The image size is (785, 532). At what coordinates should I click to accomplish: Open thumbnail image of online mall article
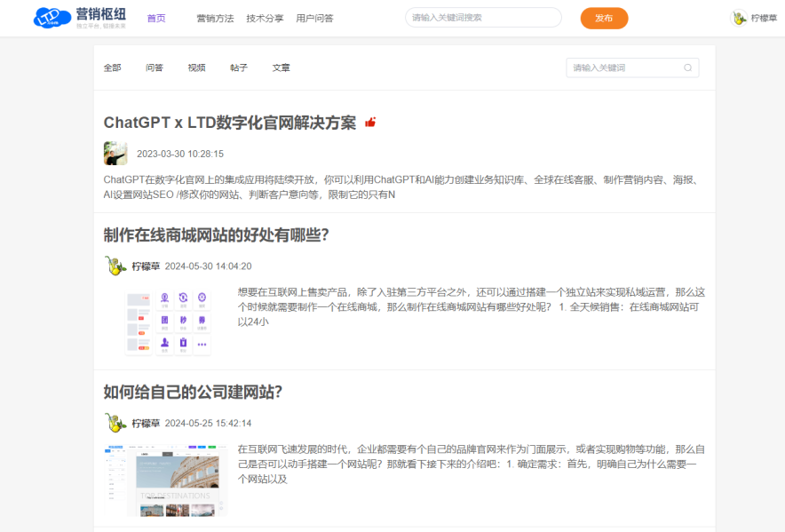coord(169,322)
